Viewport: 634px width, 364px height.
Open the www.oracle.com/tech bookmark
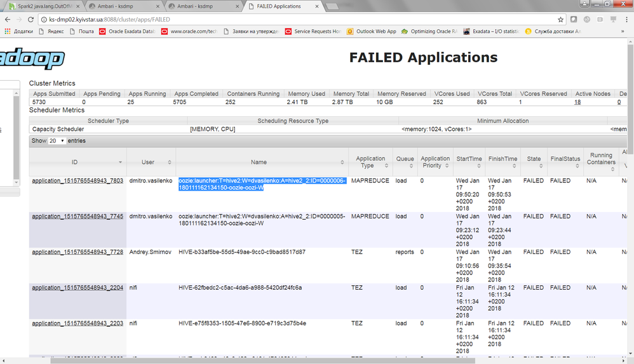tap(189, 31)
